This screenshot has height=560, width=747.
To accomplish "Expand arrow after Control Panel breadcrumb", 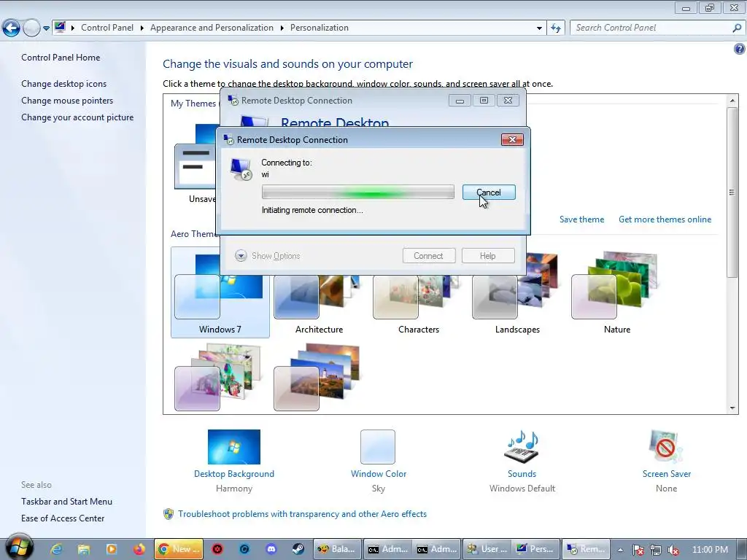I will tap(142, 28).
